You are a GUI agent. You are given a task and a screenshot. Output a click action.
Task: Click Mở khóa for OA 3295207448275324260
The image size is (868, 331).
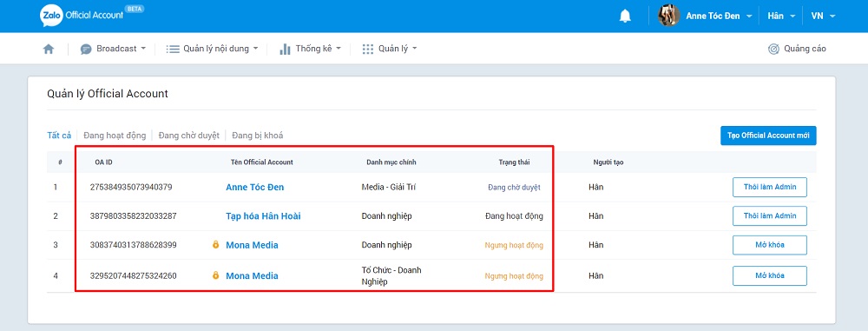769,275
